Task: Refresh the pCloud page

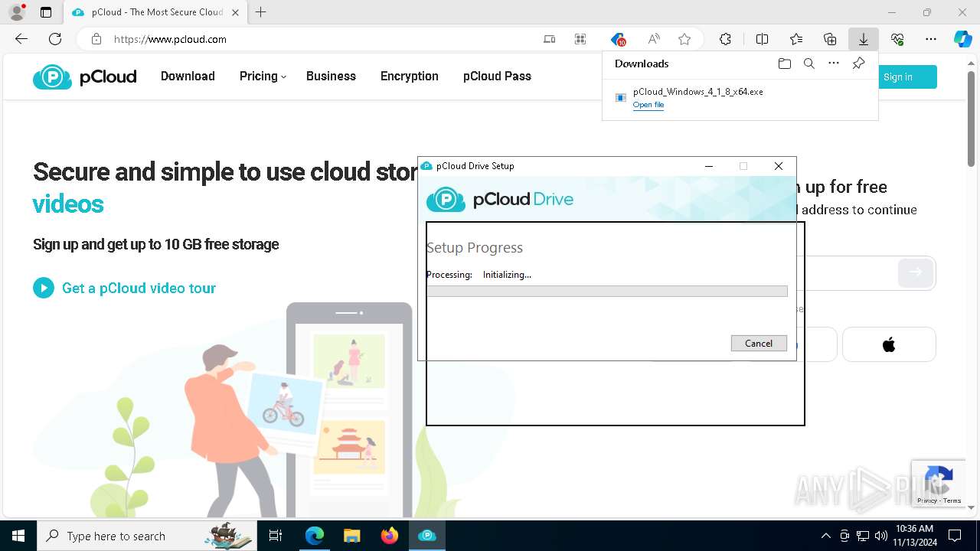Action: click(x=55, y=39)
